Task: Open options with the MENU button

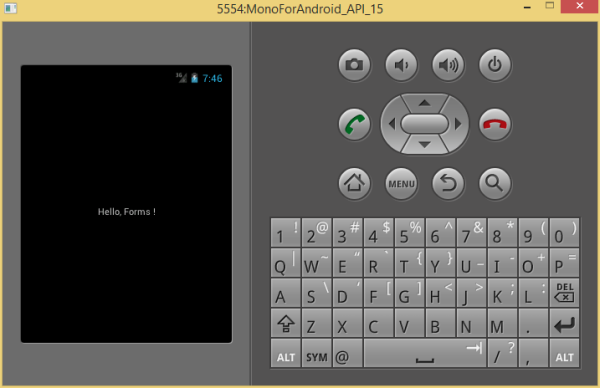Action: (x=401, y=184)
